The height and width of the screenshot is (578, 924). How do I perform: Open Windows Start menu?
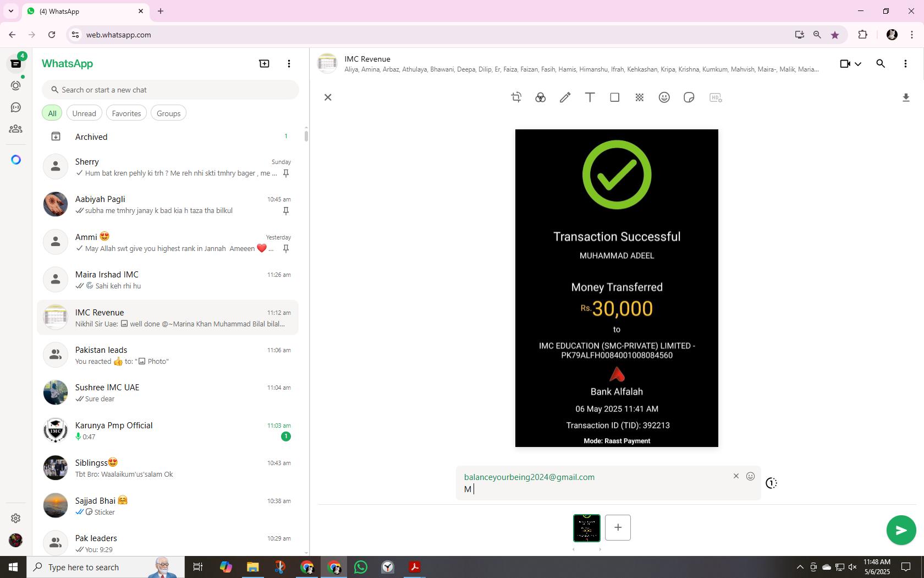[13, 567]
